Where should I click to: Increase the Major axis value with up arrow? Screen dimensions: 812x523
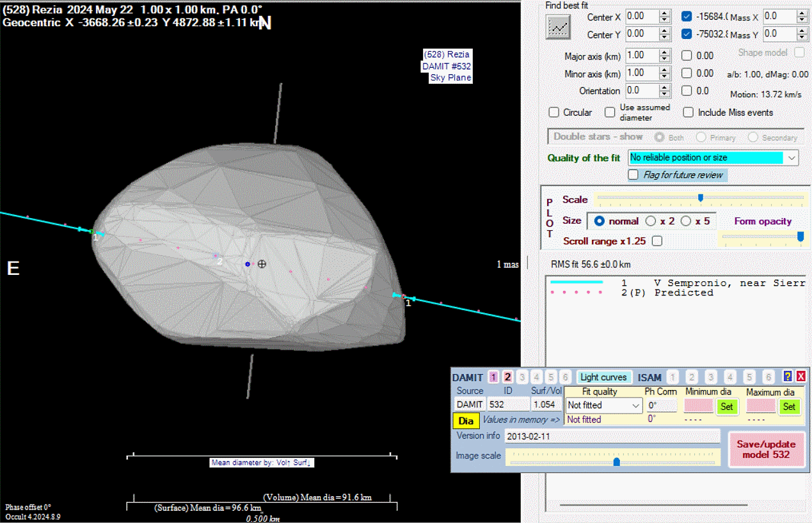[665, 52]
